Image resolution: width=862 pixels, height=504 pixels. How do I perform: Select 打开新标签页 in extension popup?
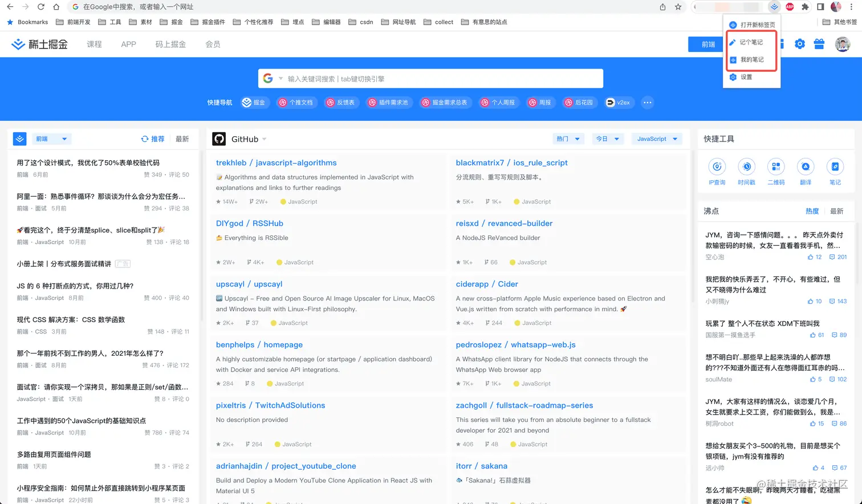(752, 25)
